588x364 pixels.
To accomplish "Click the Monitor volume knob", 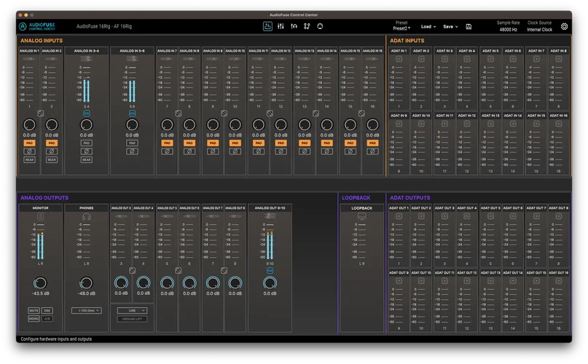I will pyautogui.click(x=40, y=282).
